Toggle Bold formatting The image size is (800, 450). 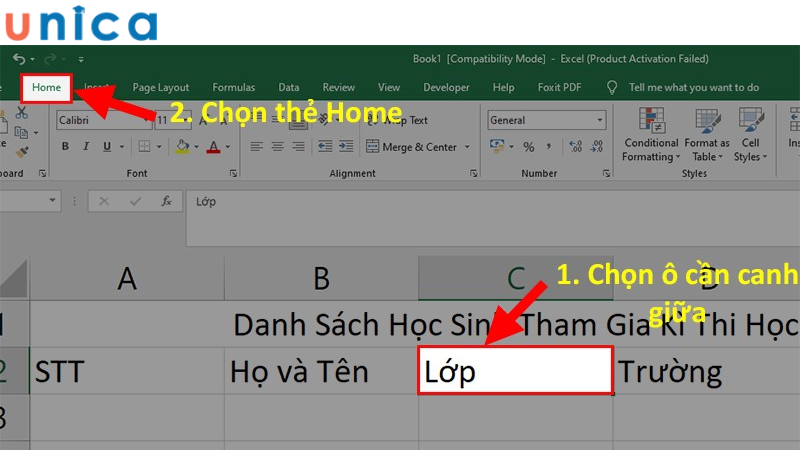coord(65,147)
